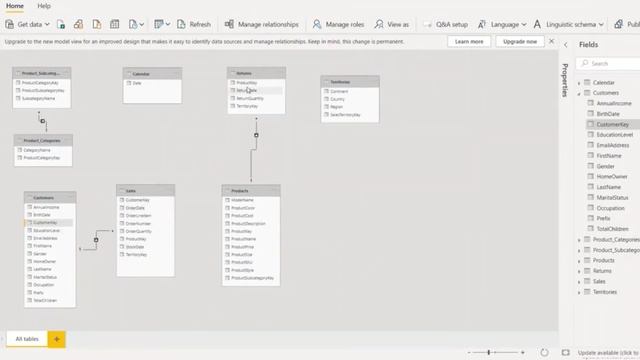Open Q&A setup
Image resolution: width=640 pixels, height=360 pixels.
(x=446, y=24)
